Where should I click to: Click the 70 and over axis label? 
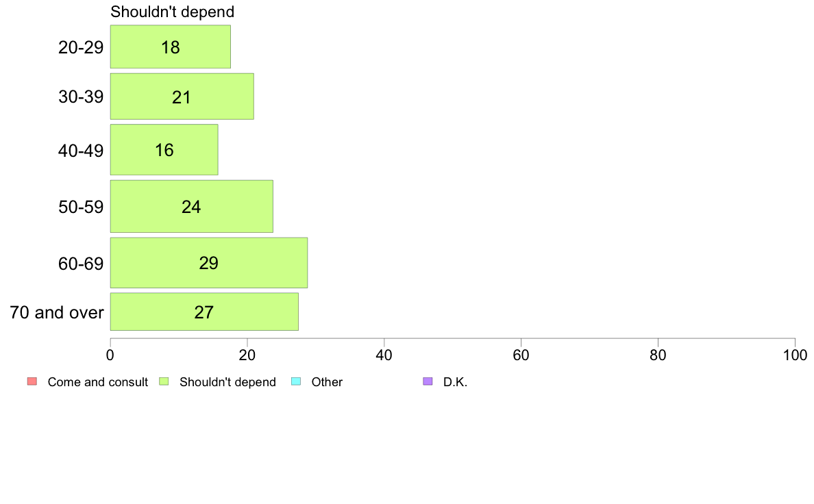(x=57, y=312)
